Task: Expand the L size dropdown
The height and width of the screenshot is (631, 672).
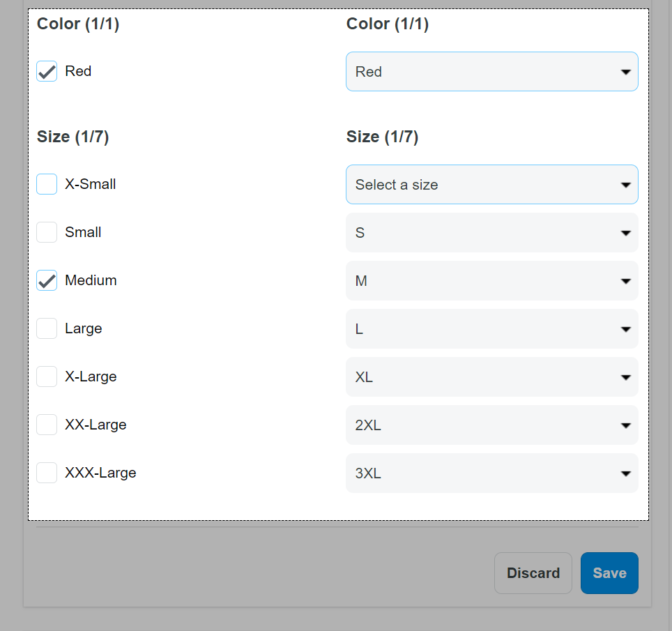Action: coord(492,329)
